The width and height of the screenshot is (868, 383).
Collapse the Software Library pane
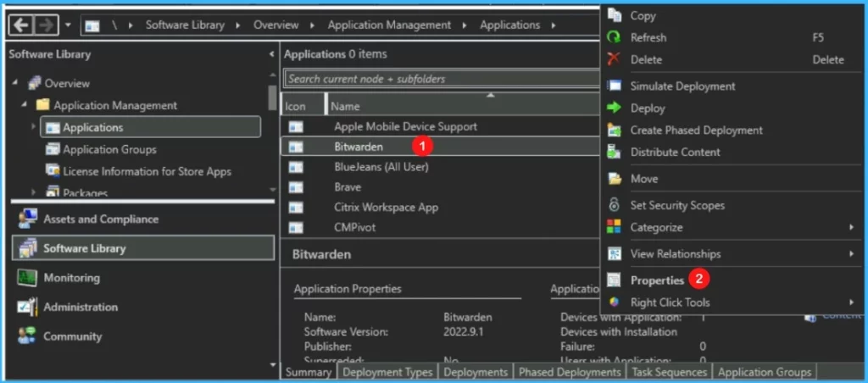[271, 54]
